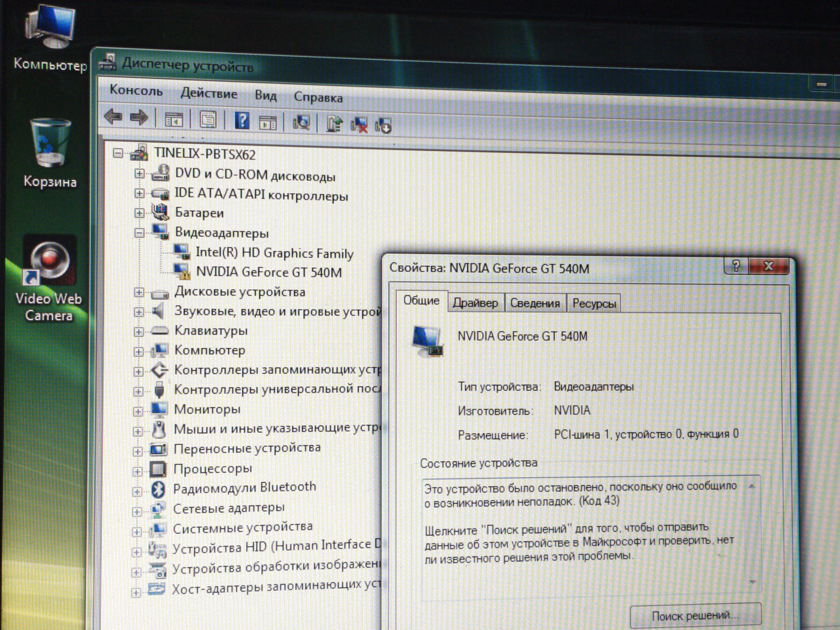Expand the Сетевые адаптеры node
The width and height of the screenshot is (840, 630).
coord(137,511)
